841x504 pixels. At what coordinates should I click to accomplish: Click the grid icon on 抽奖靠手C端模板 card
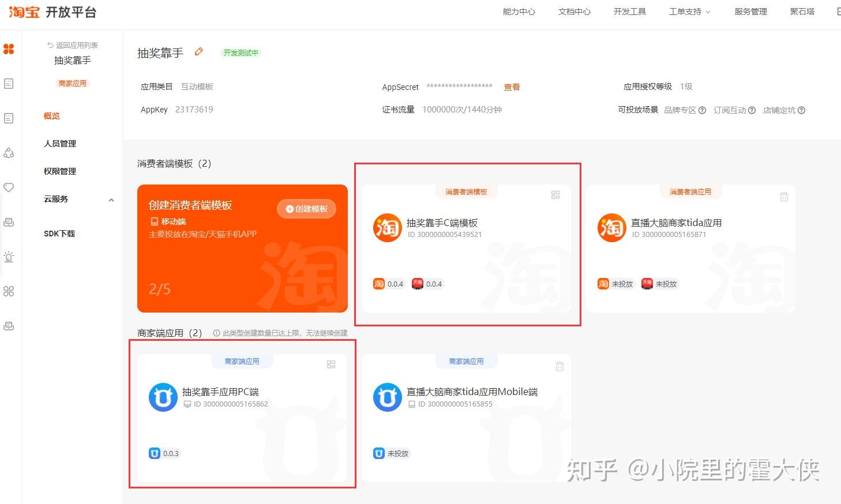[555, 194]
